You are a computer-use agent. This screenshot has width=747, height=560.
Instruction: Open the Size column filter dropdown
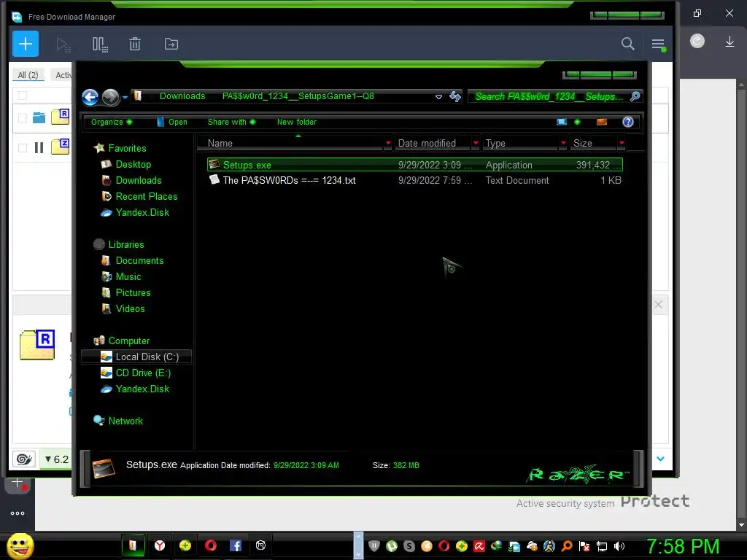point(622,144)
